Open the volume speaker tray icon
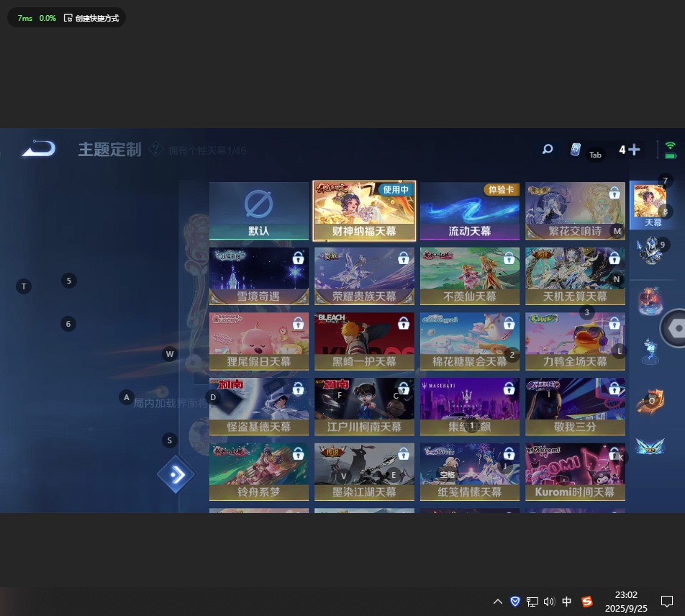The width and height of the screenshot is (685, 616). click(x=549, y=602)
